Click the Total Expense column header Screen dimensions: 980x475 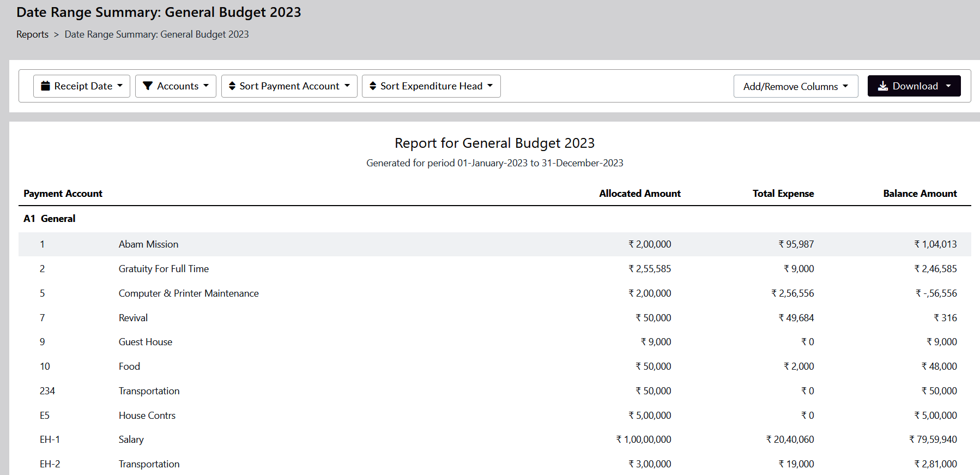[x=783, y=194]
